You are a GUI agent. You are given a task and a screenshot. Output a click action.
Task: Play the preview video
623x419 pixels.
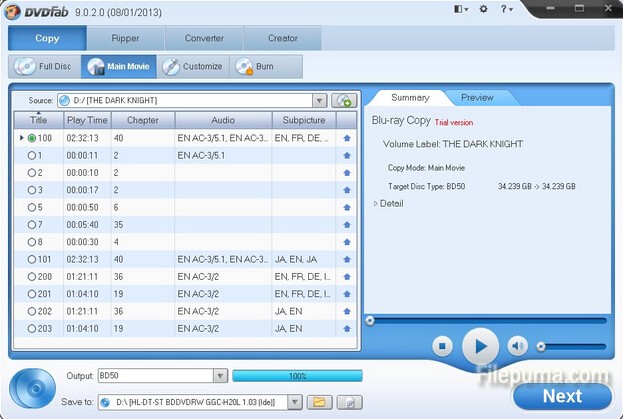(x=480, y=346)
